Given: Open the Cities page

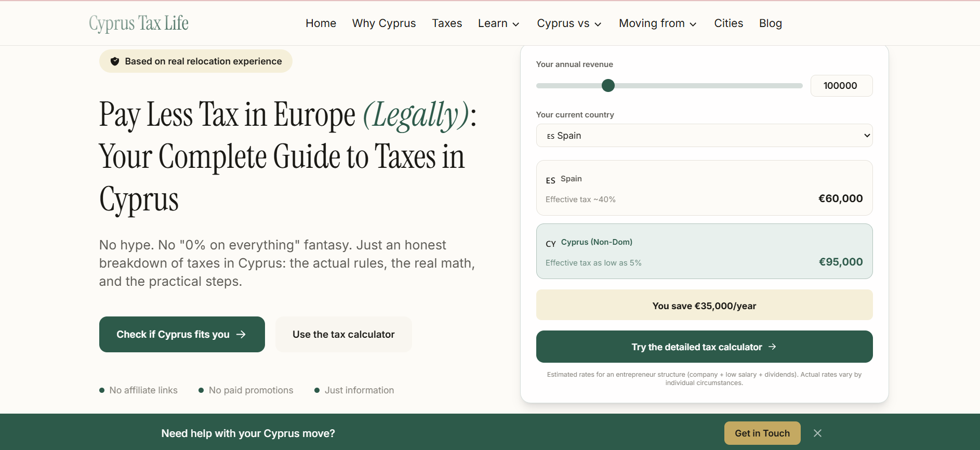Looking at the screenshot, I should tap(729, 23).
